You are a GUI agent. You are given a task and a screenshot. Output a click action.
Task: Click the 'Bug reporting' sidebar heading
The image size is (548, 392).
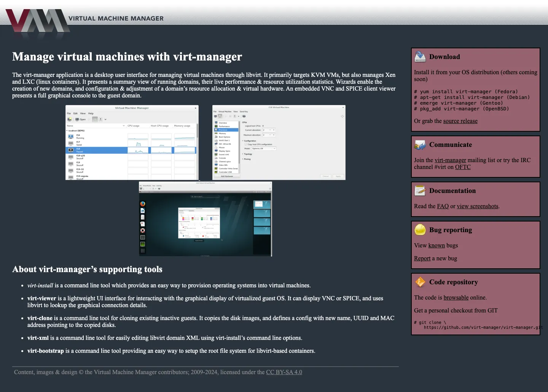(451, 230)
